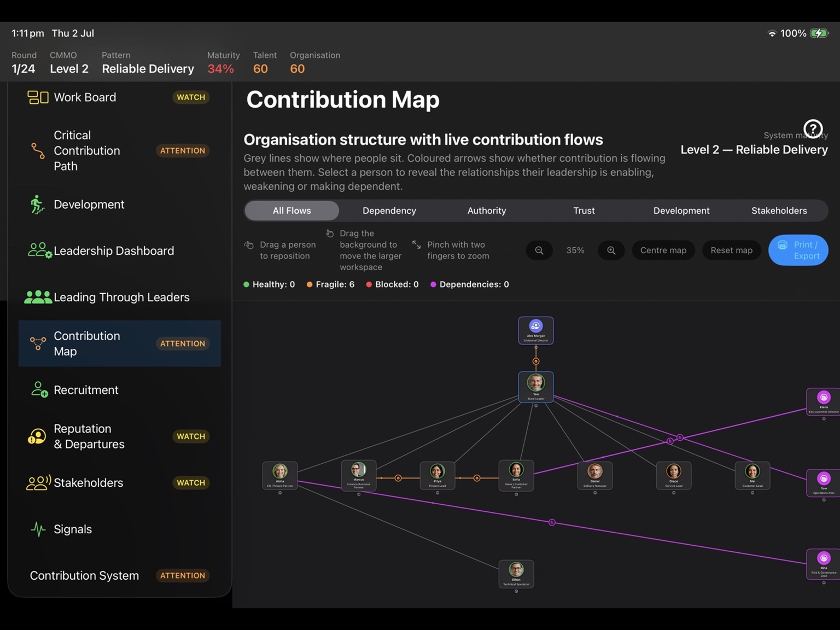
Task: Select Tom Operations Peer node
Action: click(x=824, y=483)
